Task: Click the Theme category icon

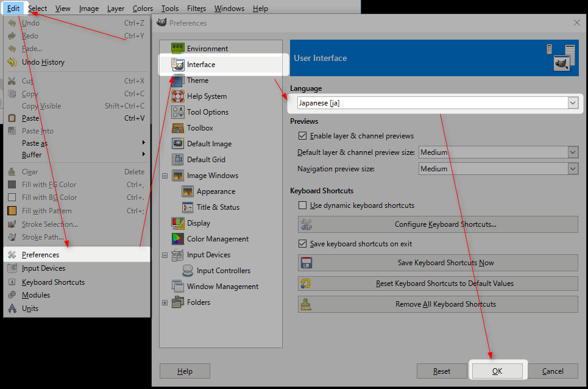Action: [x=178, y=80]
